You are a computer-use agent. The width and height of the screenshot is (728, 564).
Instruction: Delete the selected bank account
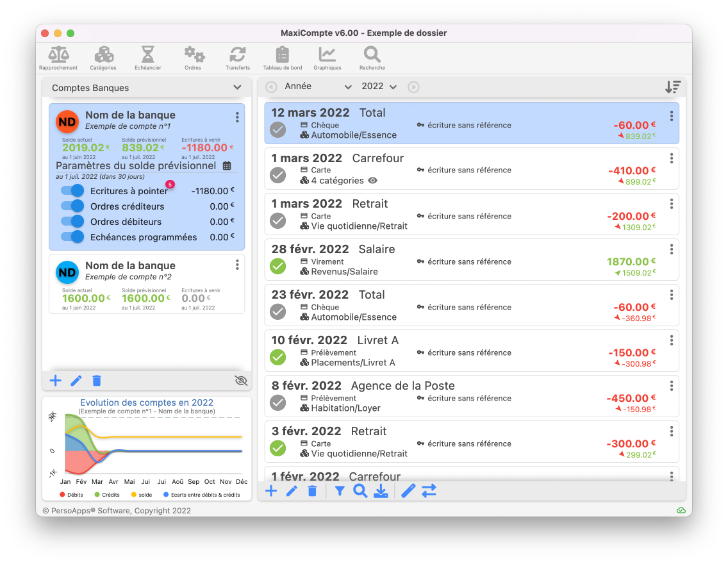(x=97, y=381)
